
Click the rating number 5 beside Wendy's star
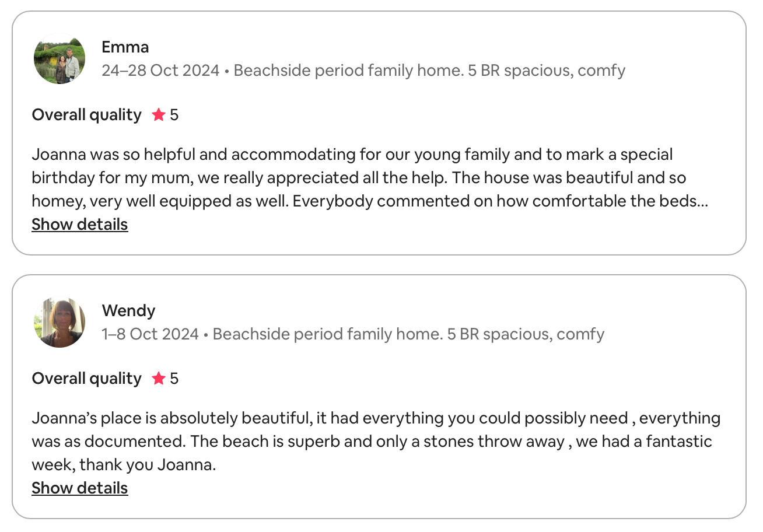coord(174,379)
